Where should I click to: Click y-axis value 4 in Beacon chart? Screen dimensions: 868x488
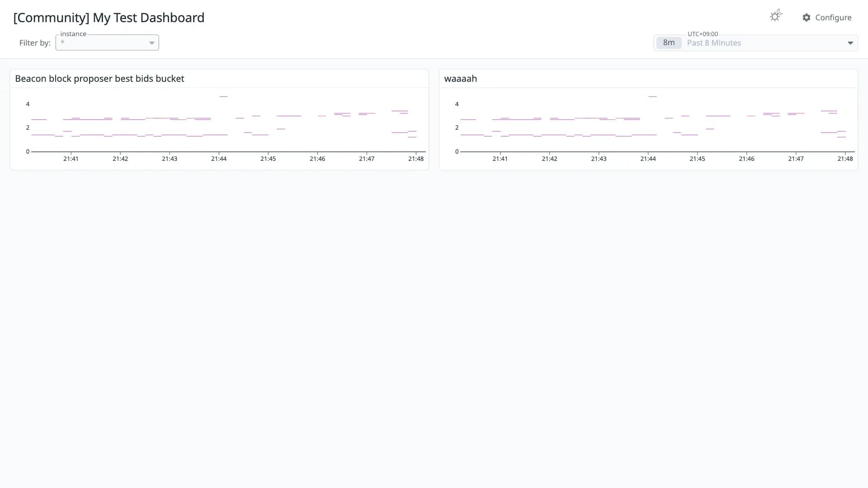[x=28, y=104]
